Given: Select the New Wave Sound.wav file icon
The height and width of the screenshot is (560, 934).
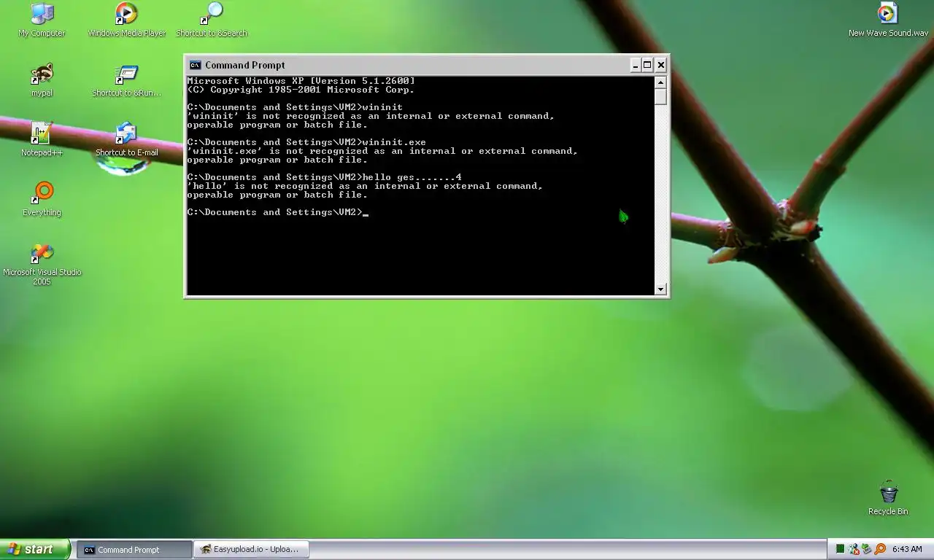Looking at the screenshot, I should 888,20.
